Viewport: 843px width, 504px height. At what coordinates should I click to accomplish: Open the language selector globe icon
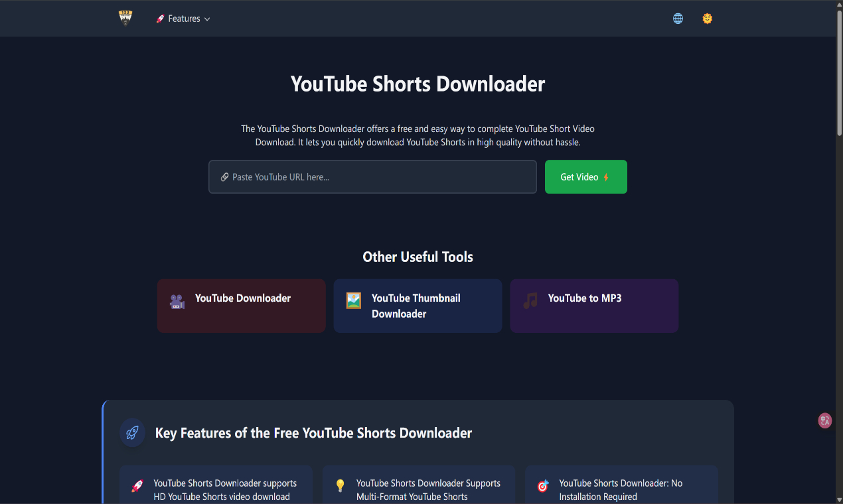[678, 19]
